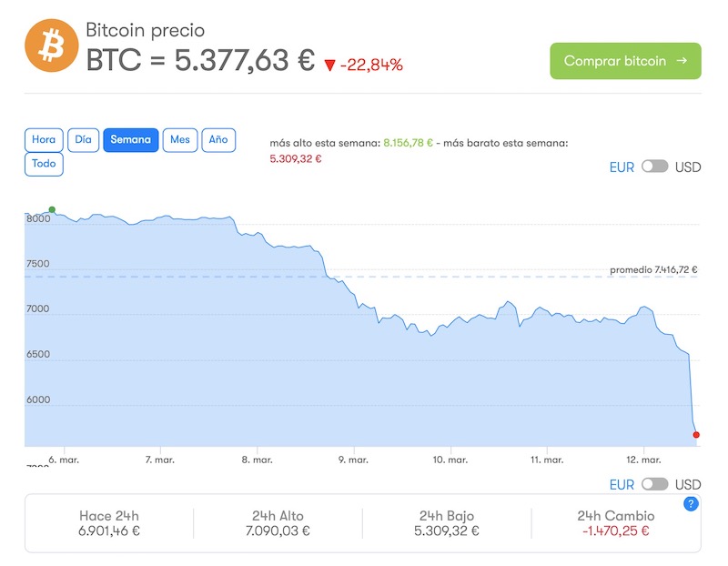Toggle EUR/USD switch below the chart
The image size is (728, 566).
(654, 484)
